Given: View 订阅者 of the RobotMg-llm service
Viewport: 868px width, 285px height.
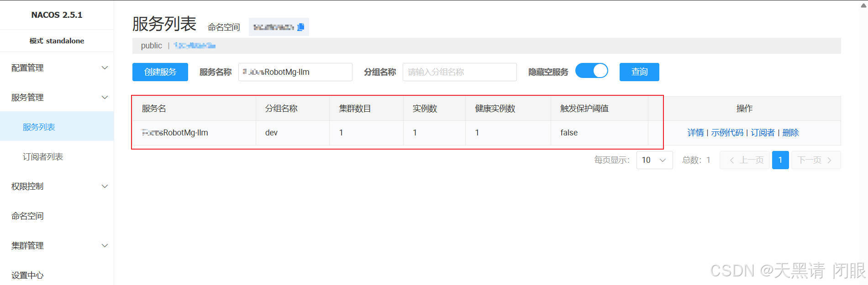Looking at the screenshot, I should click(x=763, y=133).
